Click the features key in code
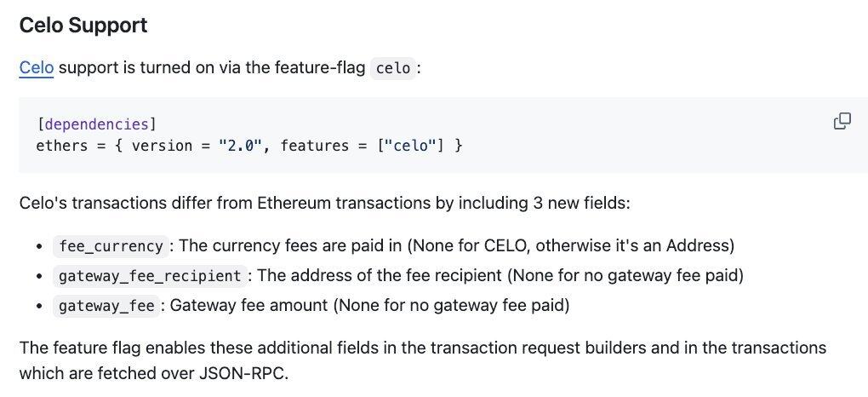 coord(314,146)
